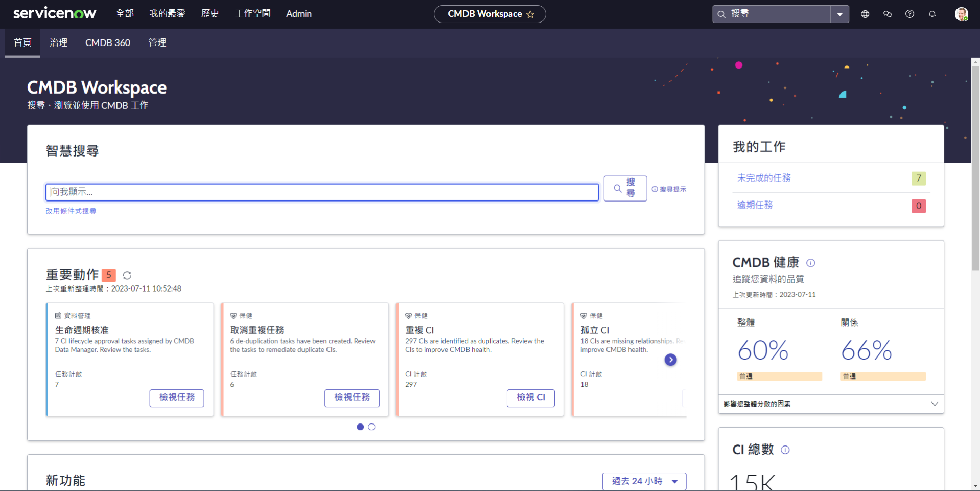Open the globe scope picker icon
The width and height of the screenshot is (980, 491).
pyautogui.click(x=865, y=14)
